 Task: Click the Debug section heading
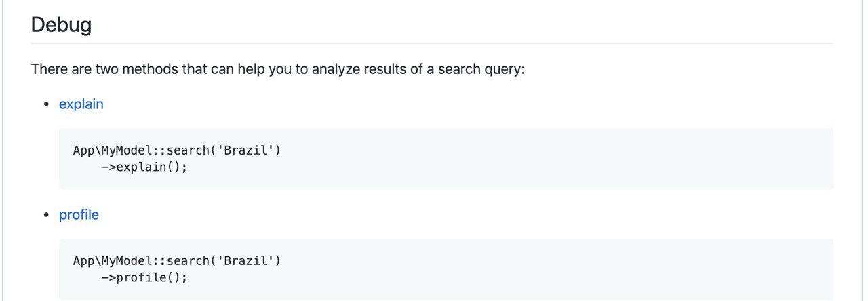pyautogui.click(x=61, y=25)
